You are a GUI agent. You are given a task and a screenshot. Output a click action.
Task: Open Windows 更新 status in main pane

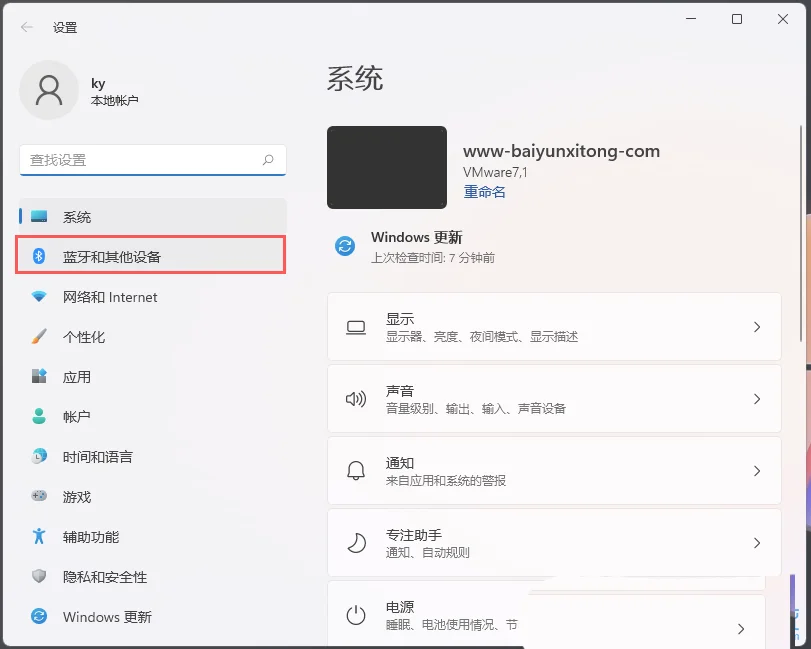(x=415, y=247)
